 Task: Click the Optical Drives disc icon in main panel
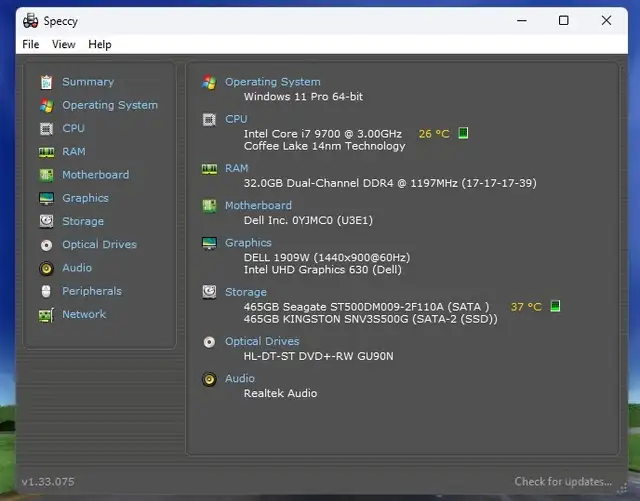pos(209,342)
